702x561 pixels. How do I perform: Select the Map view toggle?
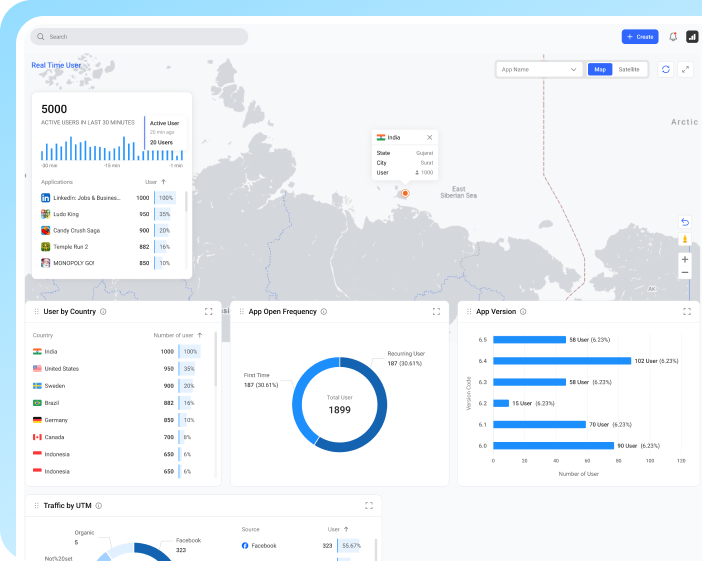pyautogui.click(x=600, y=69)
